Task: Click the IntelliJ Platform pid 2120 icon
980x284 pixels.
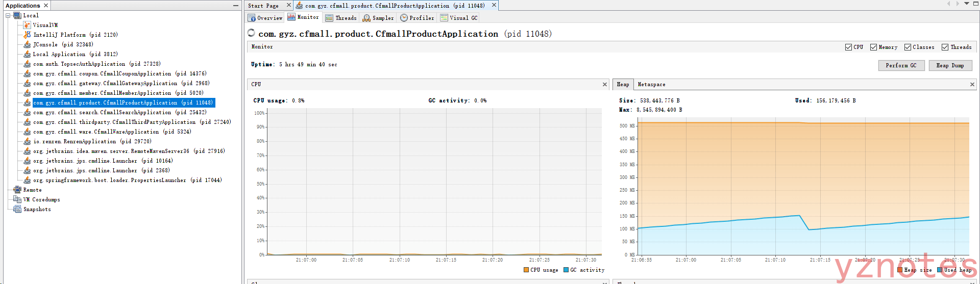Action: 27,35
